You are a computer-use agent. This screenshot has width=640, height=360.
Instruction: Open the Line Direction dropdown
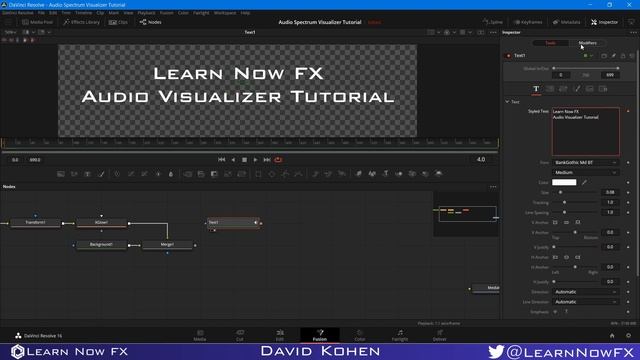(586, 302)
